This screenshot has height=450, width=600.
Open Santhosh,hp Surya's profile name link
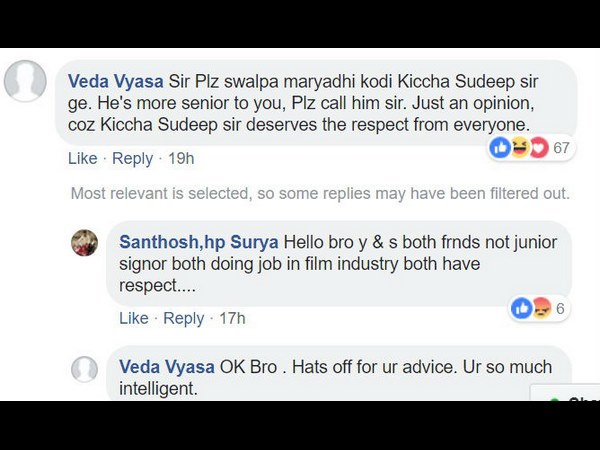point(199,243)
